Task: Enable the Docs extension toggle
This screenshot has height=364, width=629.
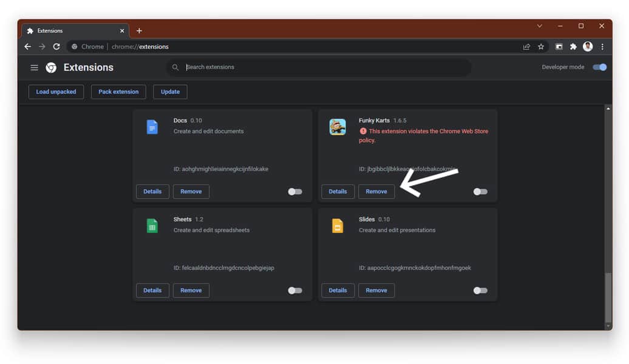Action: pos(295,192)
